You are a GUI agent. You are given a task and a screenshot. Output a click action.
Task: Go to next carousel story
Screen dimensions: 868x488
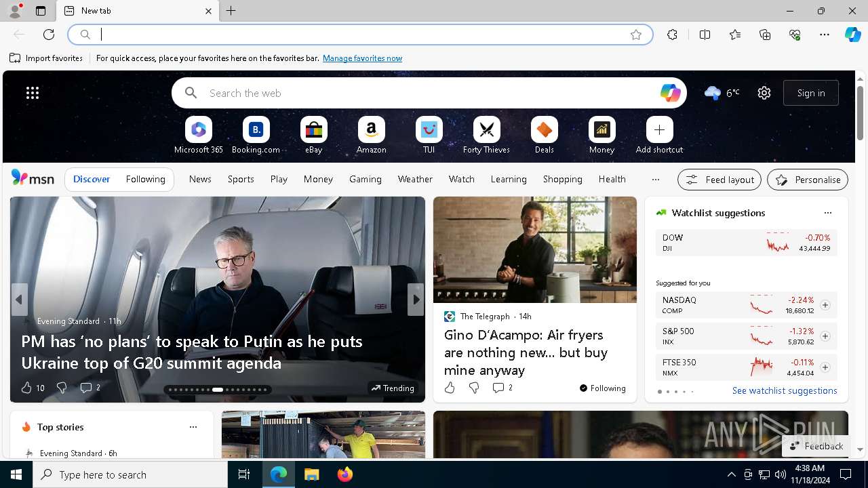point(416,300)
